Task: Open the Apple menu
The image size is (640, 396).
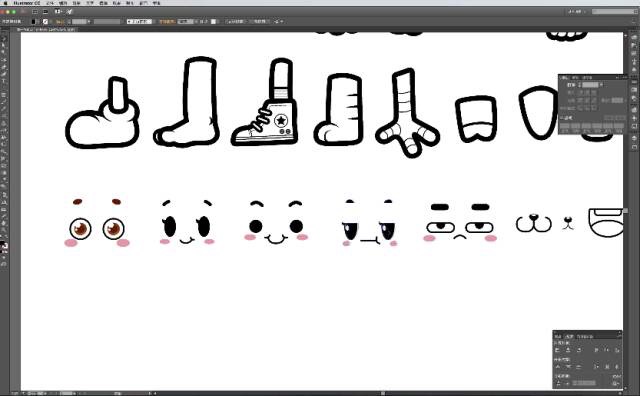Action: (5, 3)
